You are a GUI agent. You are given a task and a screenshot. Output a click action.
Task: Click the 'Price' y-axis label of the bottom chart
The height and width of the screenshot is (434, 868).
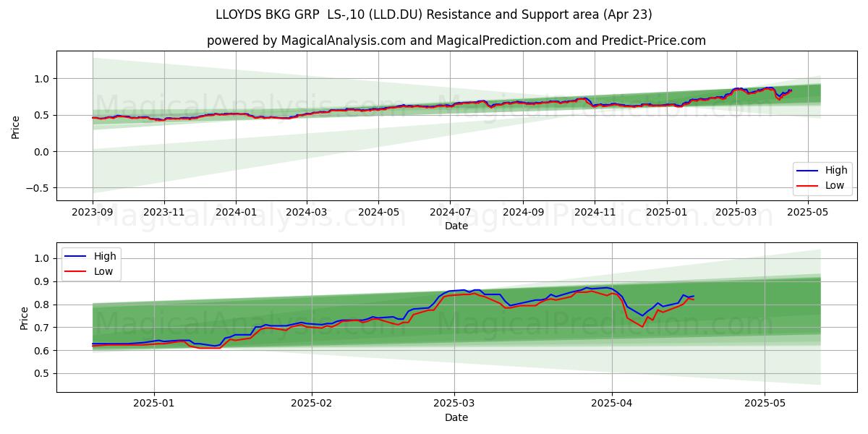[x=24, y=318]
